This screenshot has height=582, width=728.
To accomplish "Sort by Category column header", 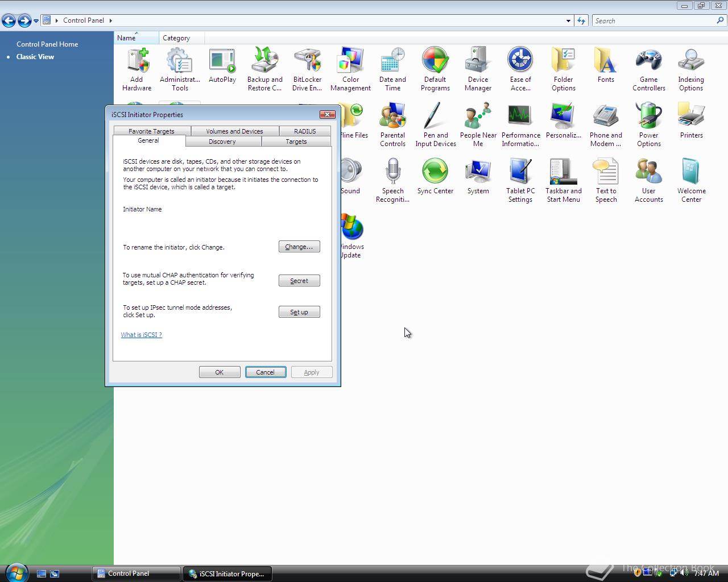I will click(182, 38).
